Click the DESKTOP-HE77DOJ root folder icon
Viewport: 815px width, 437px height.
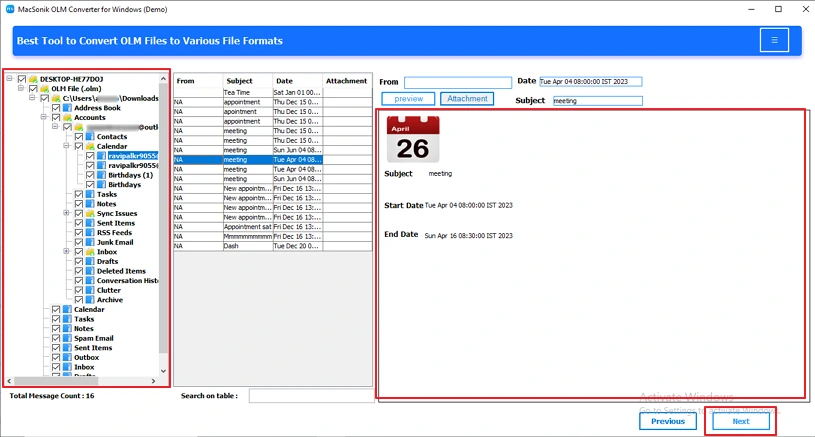tap(33, 79)
